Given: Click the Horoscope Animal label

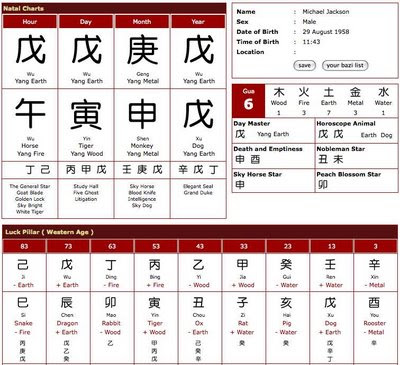Looking at the screenshot, I should tap(346, 123).
